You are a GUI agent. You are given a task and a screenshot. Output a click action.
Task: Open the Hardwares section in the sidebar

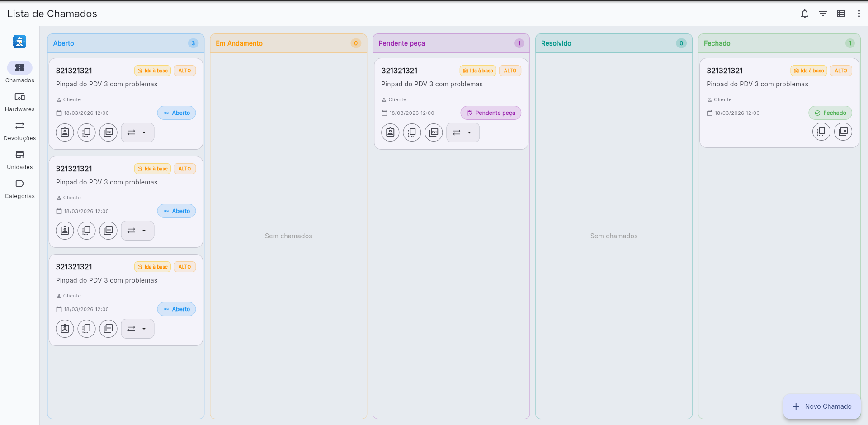coord(19,102)
